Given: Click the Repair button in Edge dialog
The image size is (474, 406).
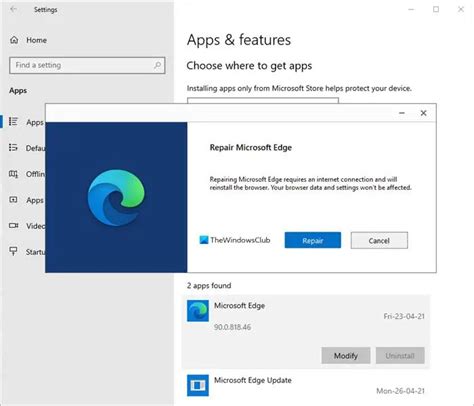Looking at the screenshot, I should click(x=313, y=240).
